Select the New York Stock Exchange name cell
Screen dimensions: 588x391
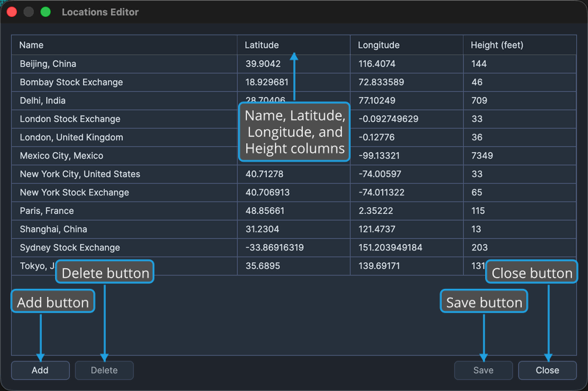tap(124, 193)
